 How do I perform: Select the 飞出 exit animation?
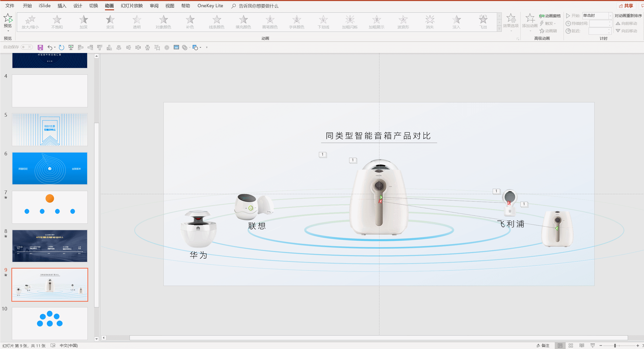coord(483,22)
